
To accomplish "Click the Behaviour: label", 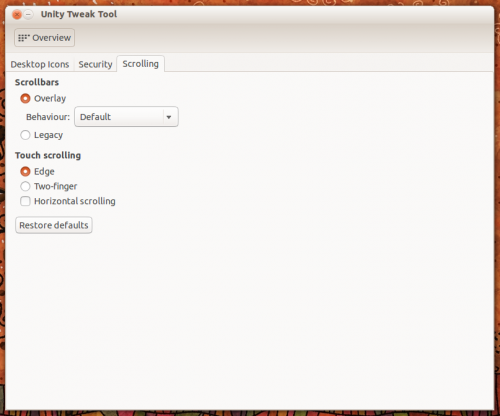I will pos(48,117).
